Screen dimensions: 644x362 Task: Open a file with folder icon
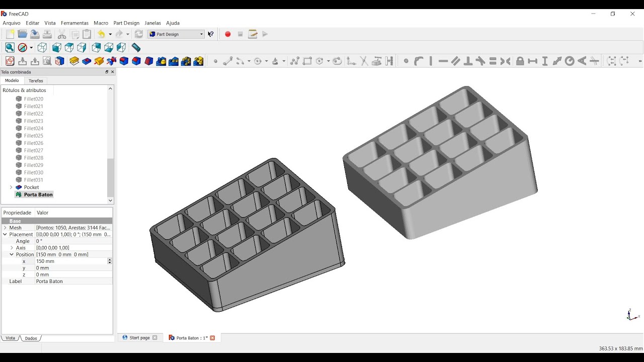23,34
